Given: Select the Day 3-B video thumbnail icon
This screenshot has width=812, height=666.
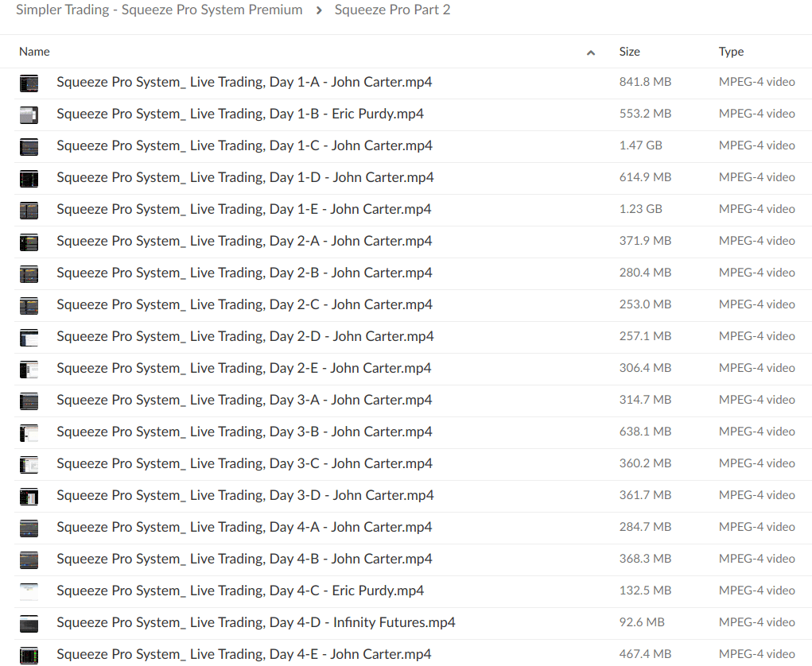Looking at the screenshot, I should coord(29,432).
